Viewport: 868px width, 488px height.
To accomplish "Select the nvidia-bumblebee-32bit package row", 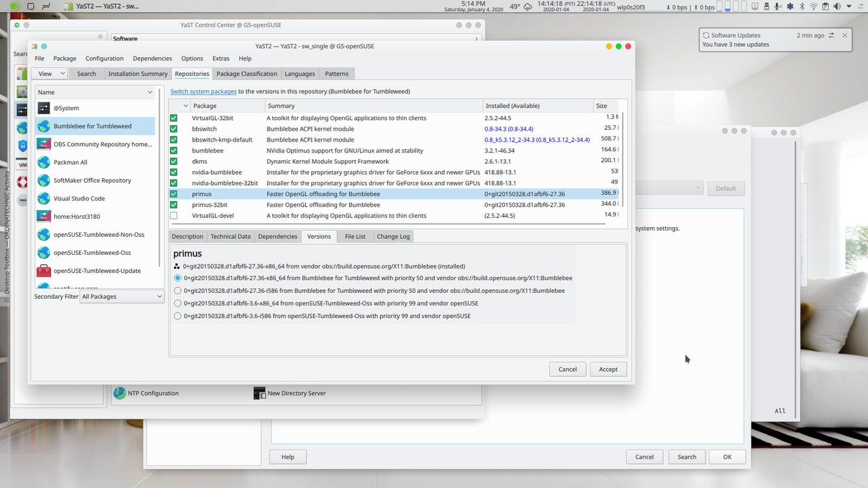I will pos(394,183).
